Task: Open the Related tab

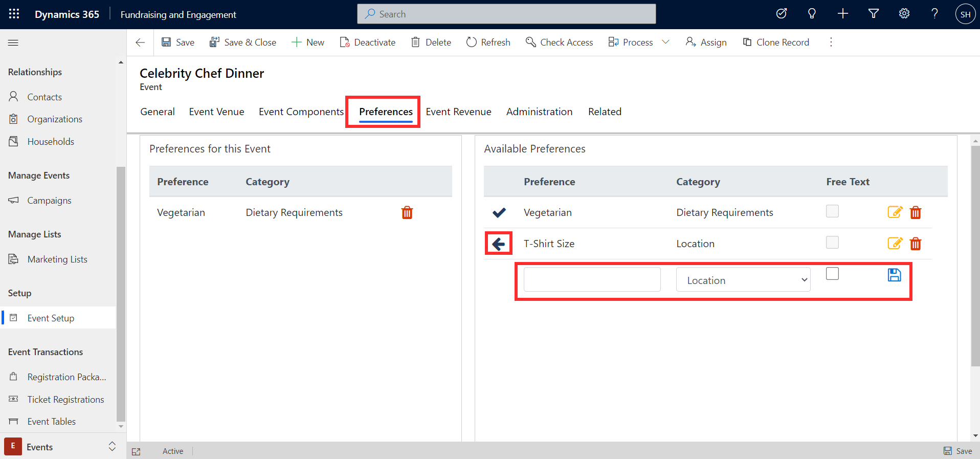Action: click(x=605, y=112)
